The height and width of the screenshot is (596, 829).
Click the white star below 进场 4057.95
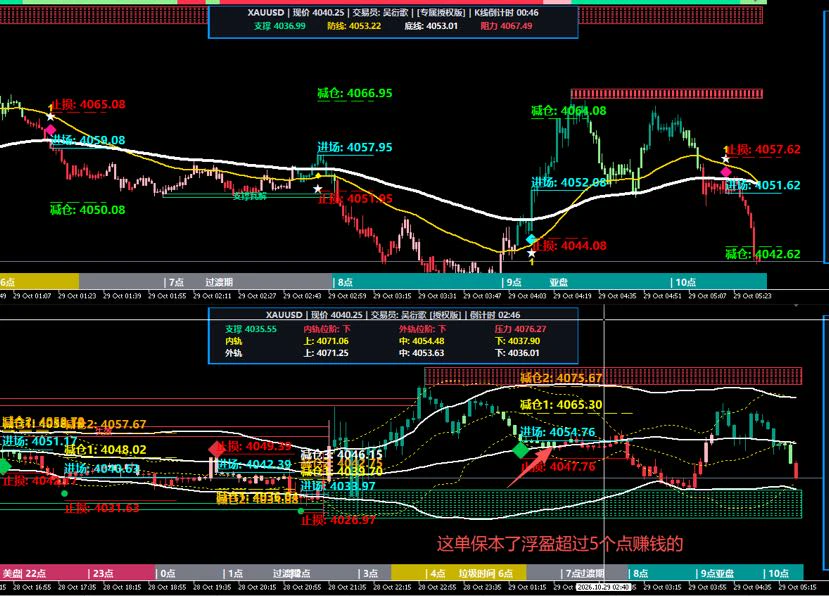(317, 189)
